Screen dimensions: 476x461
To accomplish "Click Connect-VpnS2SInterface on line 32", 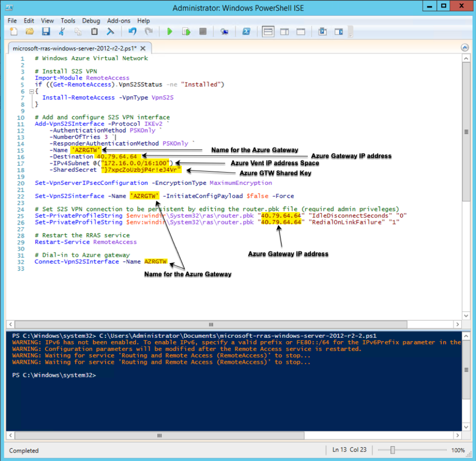I will click(x=77, y=262).
